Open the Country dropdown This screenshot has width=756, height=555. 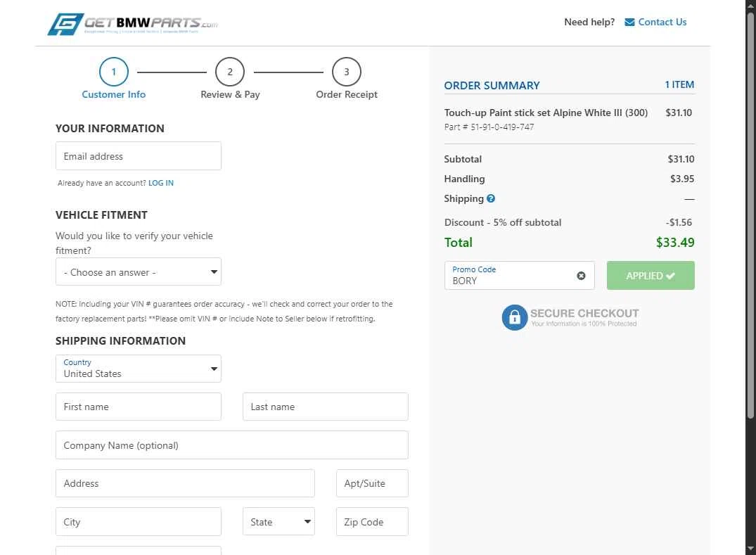139,369
